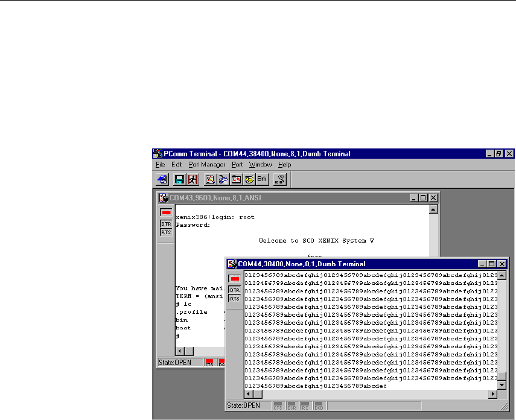Click the COM43 left scroll arrow
Screen dimensions: 516x420
[x=180, y=351]
